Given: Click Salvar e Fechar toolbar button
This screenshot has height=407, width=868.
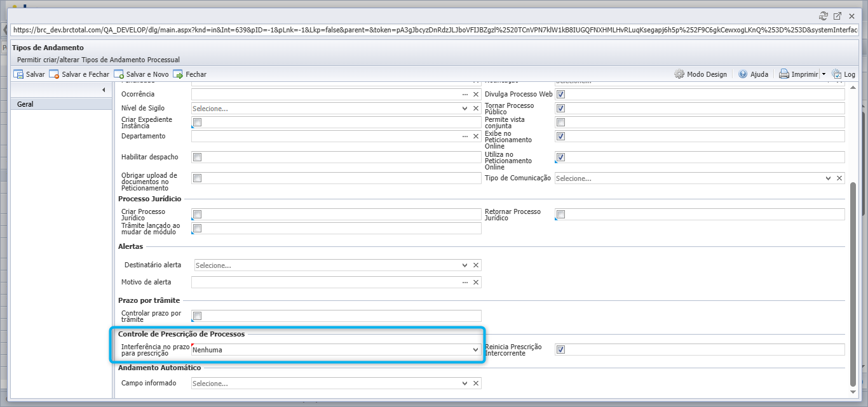Looking at the screenshot, I should click(79, 74).
